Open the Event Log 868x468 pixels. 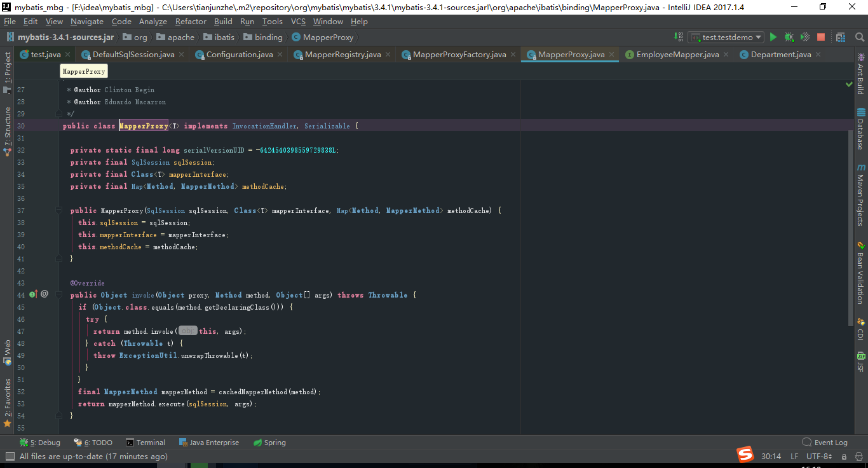point(824,442)
